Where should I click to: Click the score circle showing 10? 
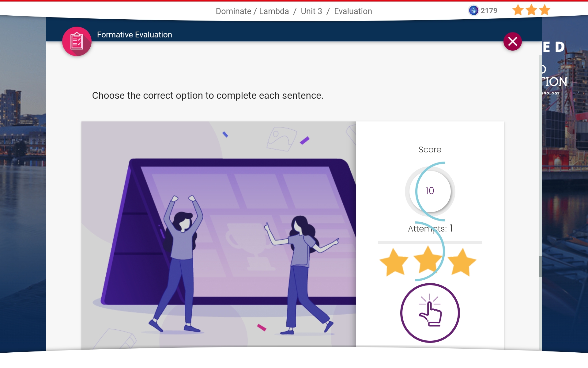[x=430, y=191]
